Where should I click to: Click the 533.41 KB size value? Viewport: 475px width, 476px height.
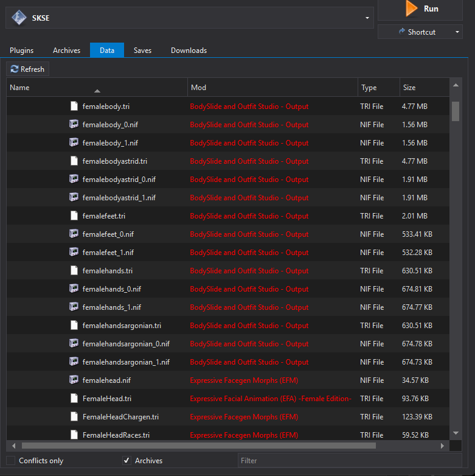417,234
